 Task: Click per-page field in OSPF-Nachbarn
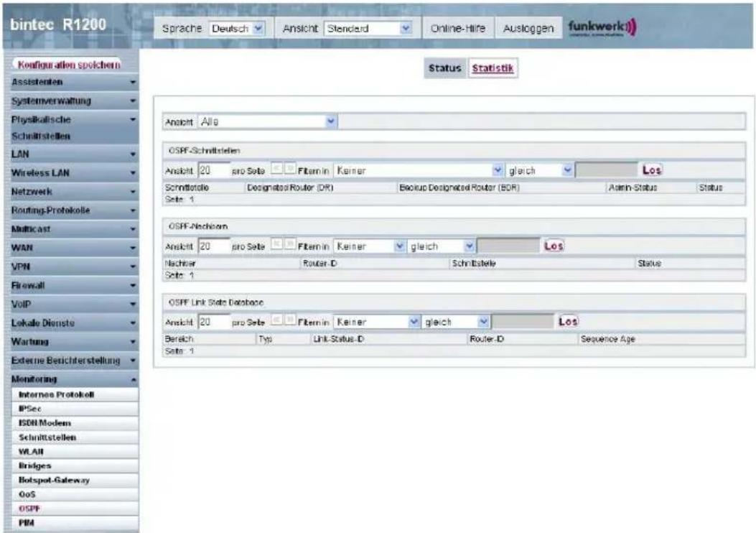214,246
